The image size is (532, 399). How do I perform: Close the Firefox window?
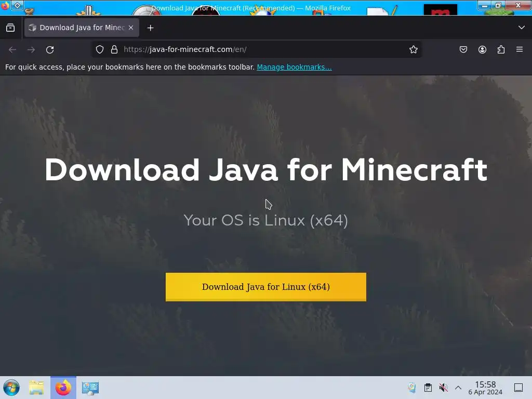[518, 5]
